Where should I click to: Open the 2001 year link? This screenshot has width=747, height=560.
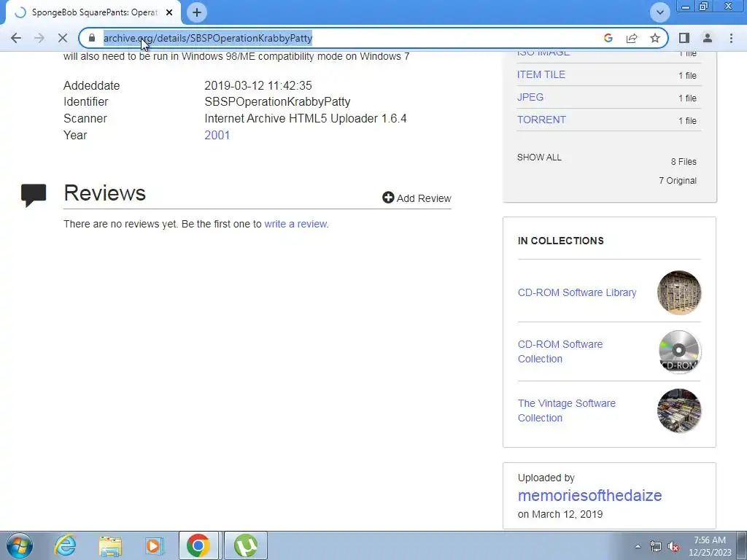pyautogui.click(x=217, y=135)
